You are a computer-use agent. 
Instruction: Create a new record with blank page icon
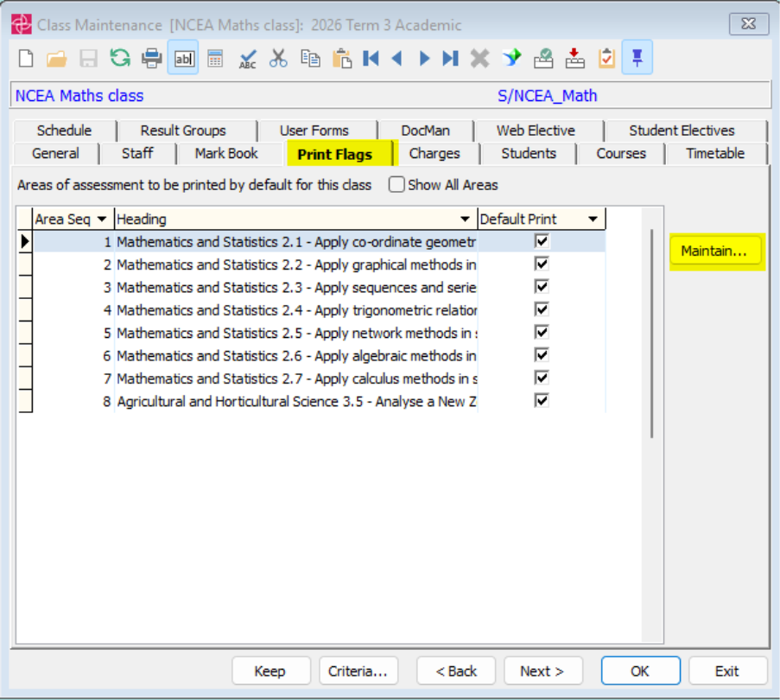click(26, 58)
